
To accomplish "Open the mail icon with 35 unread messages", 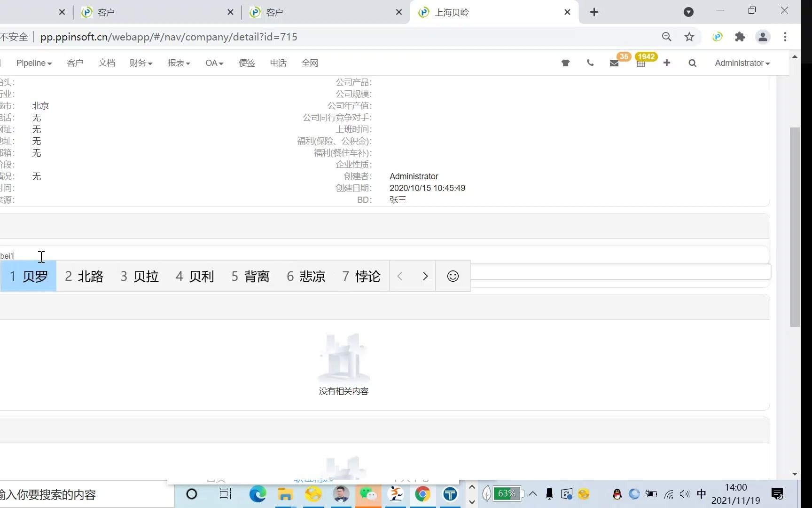I will coord(615,63).
